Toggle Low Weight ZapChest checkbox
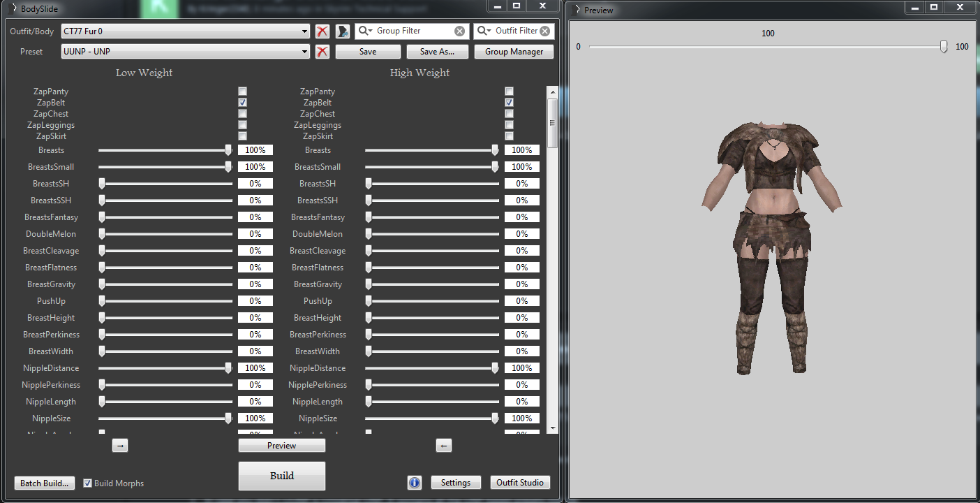Screen dimensions: 980x503 tap(243, 114)
